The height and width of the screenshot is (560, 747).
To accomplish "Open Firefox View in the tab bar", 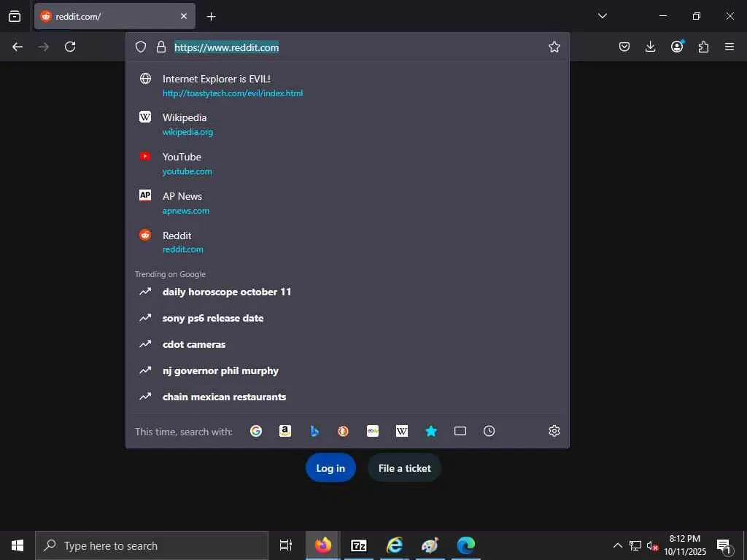I will [15, 16].
